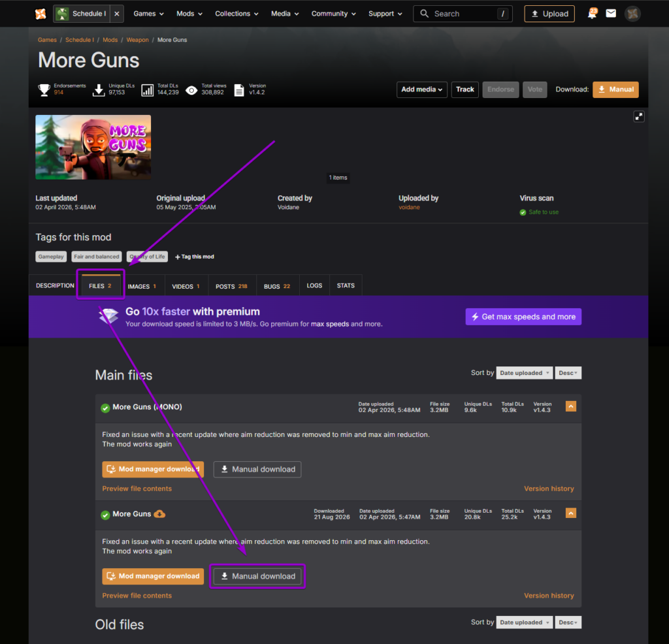Click Mod manager download for More Guns v1.4.3 downloaded file
The width and height of the screenshot is (669, 644).
coord(153,576)
